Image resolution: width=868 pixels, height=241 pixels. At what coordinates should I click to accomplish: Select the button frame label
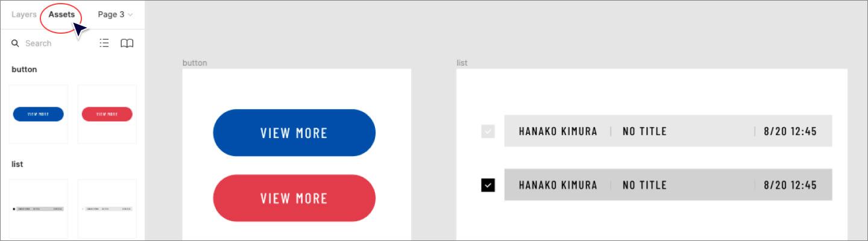(195, 63)
